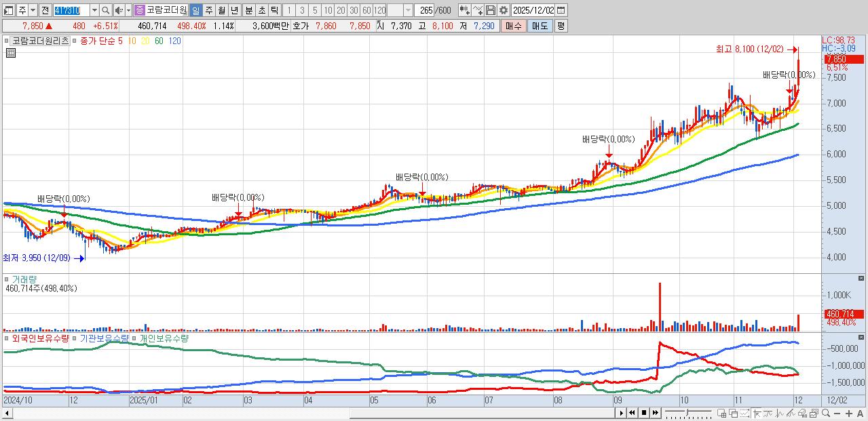Click the add line indicator icon
868x421 pixels.
click(478, 10)
